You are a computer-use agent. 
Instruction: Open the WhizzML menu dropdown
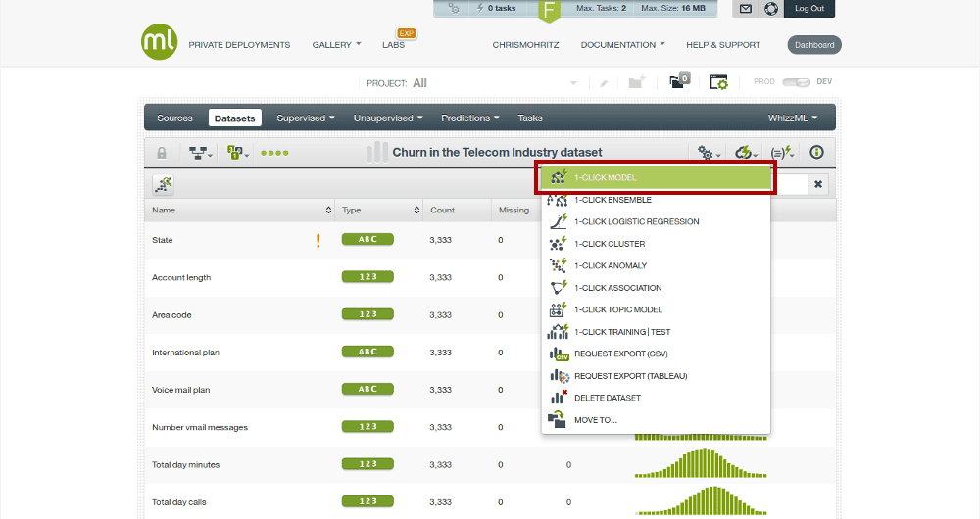pos(793,118)
